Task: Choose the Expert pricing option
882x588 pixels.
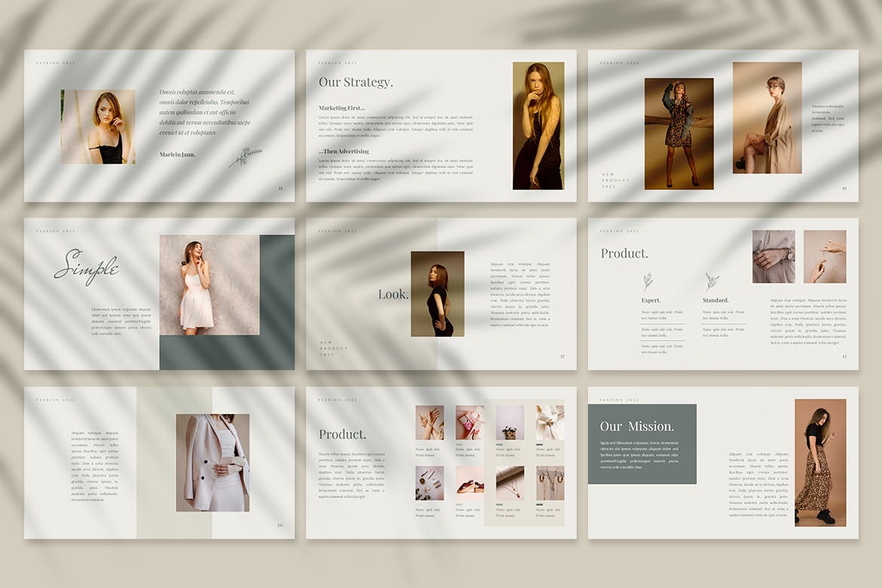Action: [x=651, y=300]
